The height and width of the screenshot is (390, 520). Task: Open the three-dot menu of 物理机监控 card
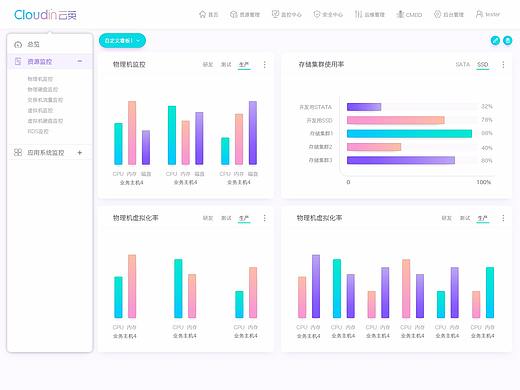[265, 65]
